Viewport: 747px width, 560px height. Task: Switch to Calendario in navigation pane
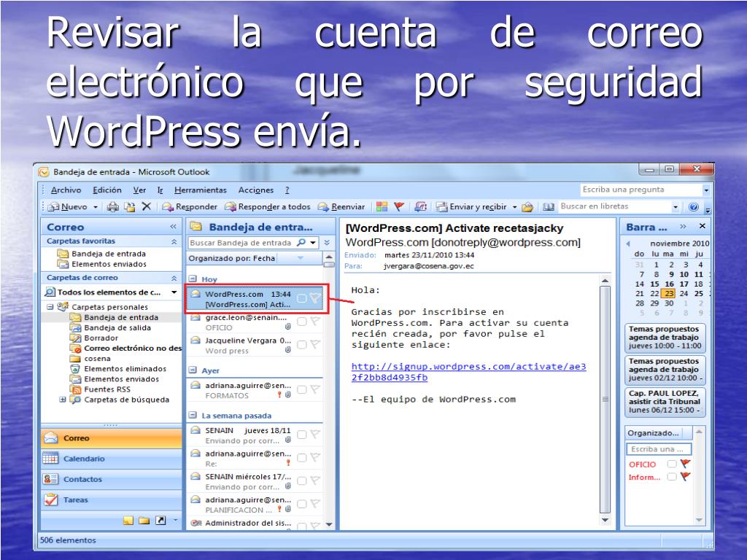point(112,459)
